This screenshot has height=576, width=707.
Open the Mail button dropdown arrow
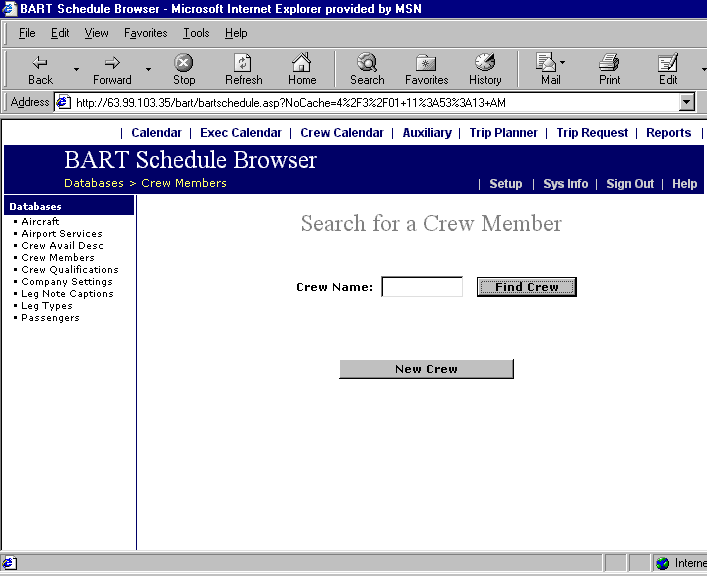pyautogui.click(x=562, y=64)
